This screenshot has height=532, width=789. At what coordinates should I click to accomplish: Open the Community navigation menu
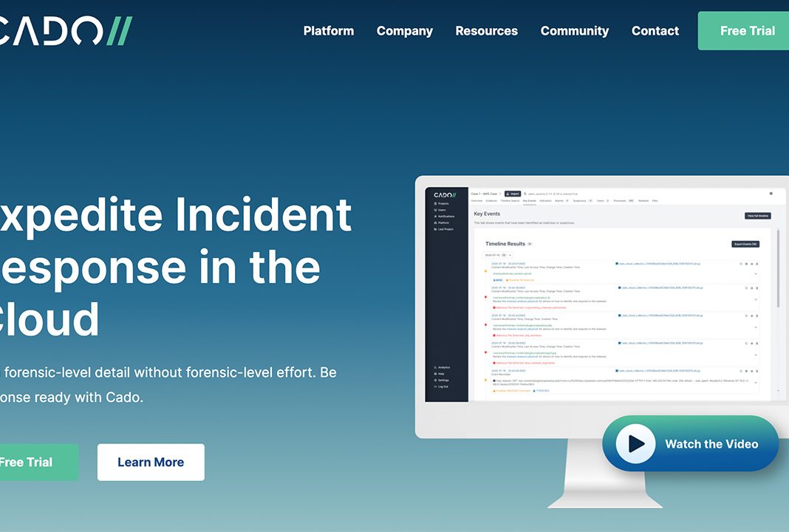pyautogui.click(x=575, y=31)
